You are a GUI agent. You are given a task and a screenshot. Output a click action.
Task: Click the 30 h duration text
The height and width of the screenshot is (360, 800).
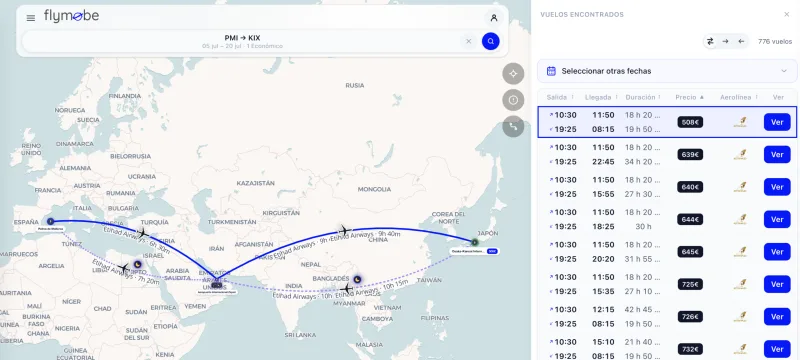tap(643, 226)
